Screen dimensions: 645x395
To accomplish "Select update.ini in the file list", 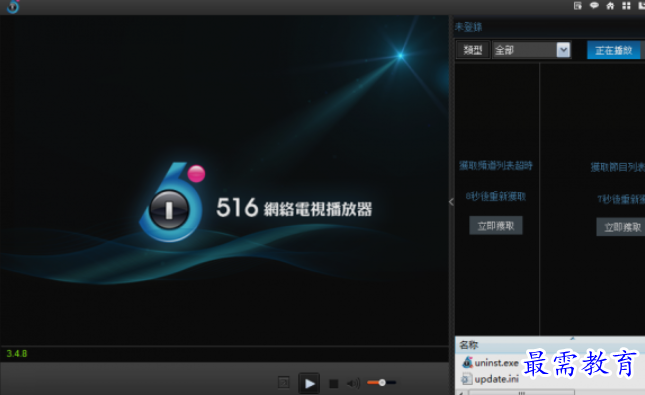I will coord(490,379).
